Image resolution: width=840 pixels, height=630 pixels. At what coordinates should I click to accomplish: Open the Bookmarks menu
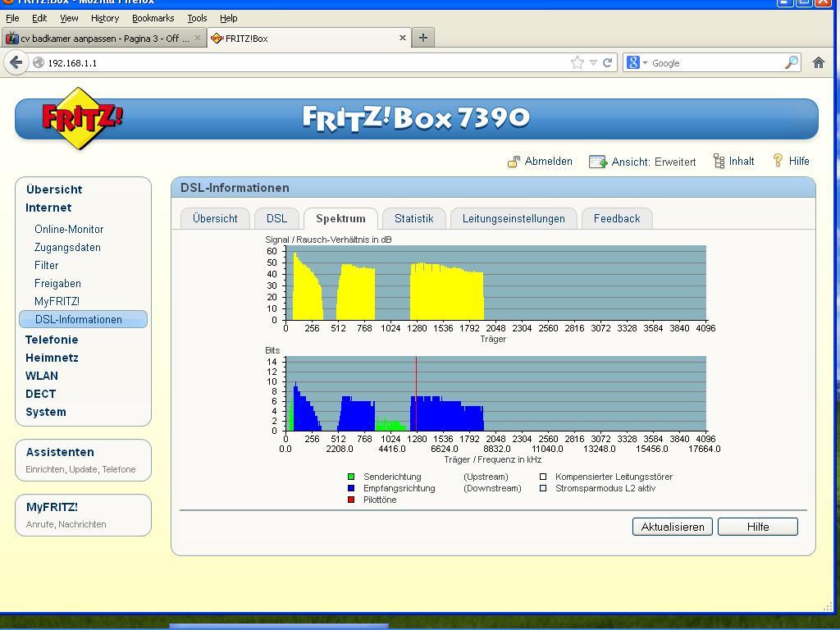click(153, 18)
